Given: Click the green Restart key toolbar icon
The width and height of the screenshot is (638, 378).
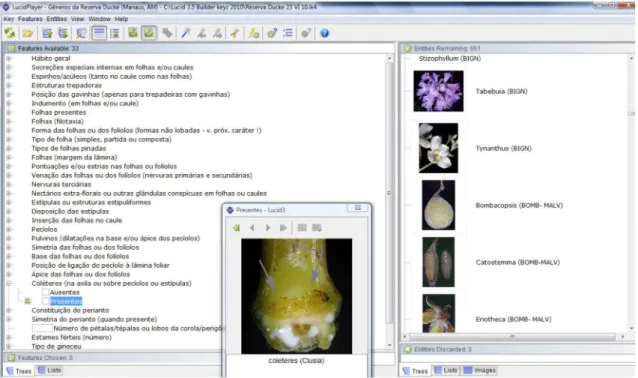Looking at the screenshot, I should pos(9,33).
